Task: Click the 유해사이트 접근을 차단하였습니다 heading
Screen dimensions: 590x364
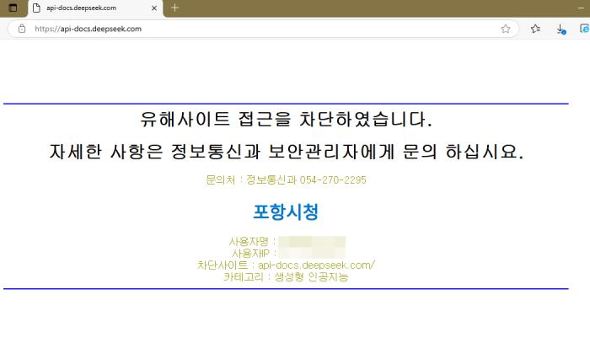Action: pyautogui.click(x=286, y=117)
